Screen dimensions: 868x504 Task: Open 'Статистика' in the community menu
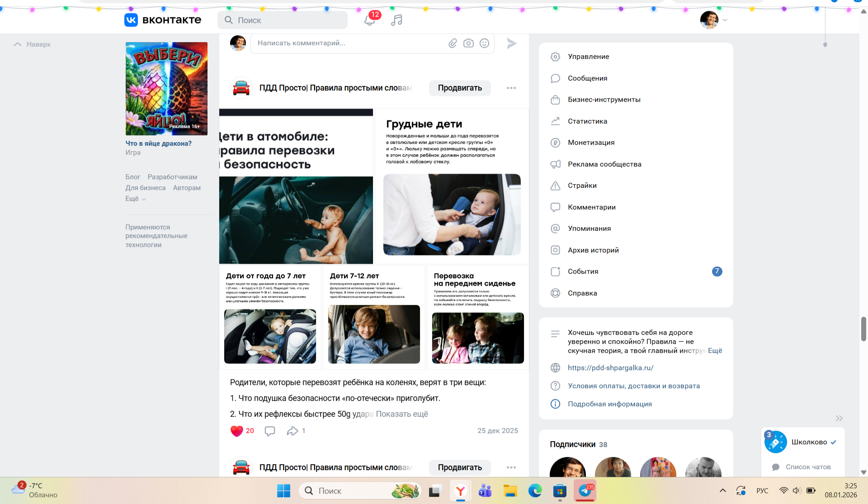pyautogui.click(x=587, y=121)
